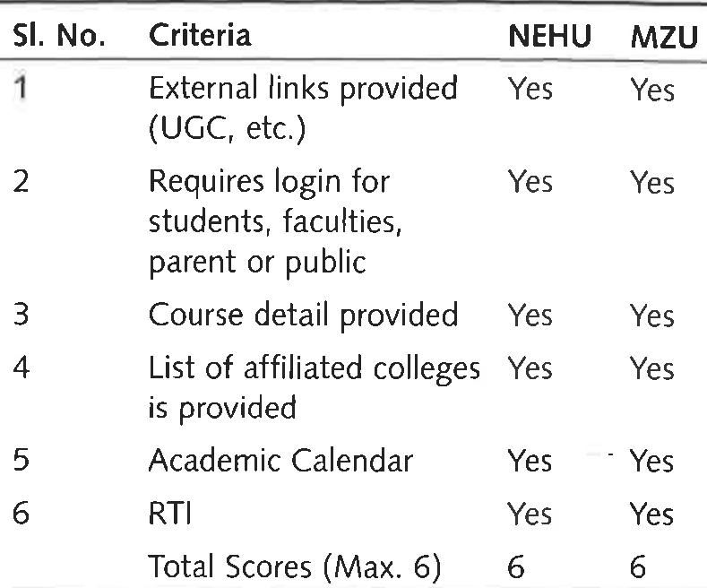Click the NEHU total score value
707x588 pixels.
coord(519,566)
